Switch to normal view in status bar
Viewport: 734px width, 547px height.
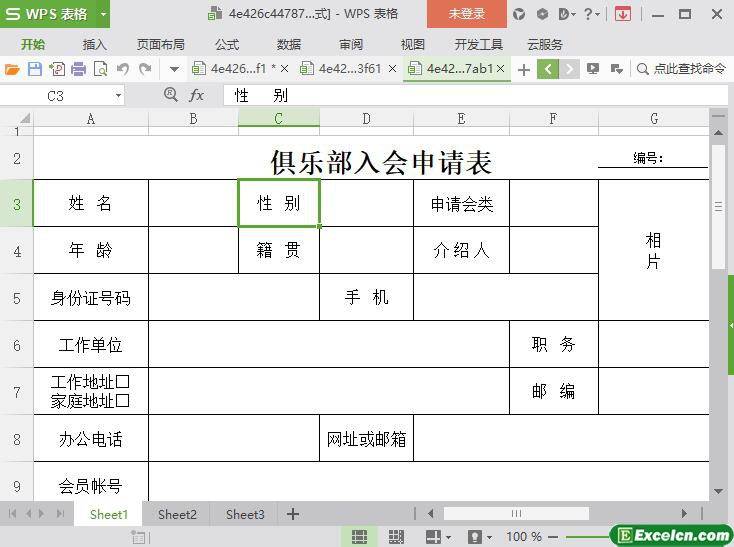[358, 537]
